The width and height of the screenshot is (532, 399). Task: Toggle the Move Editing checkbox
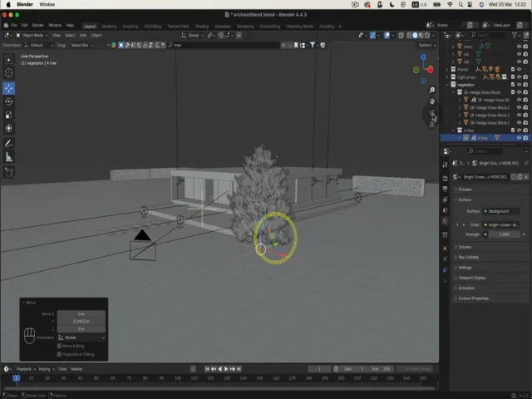(x=59, y=346)
